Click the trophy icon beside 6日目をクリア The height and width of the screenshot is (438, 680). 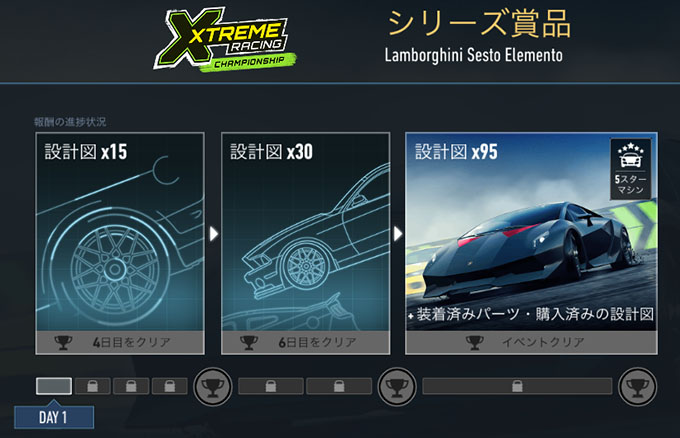(x=249, y=343)
